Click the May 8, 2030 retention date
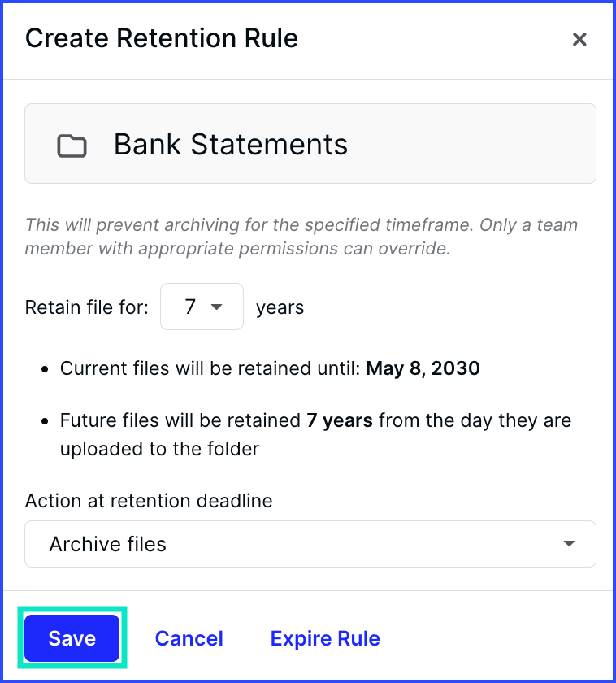The image size is (616, 683). click(x=423, y=368)
